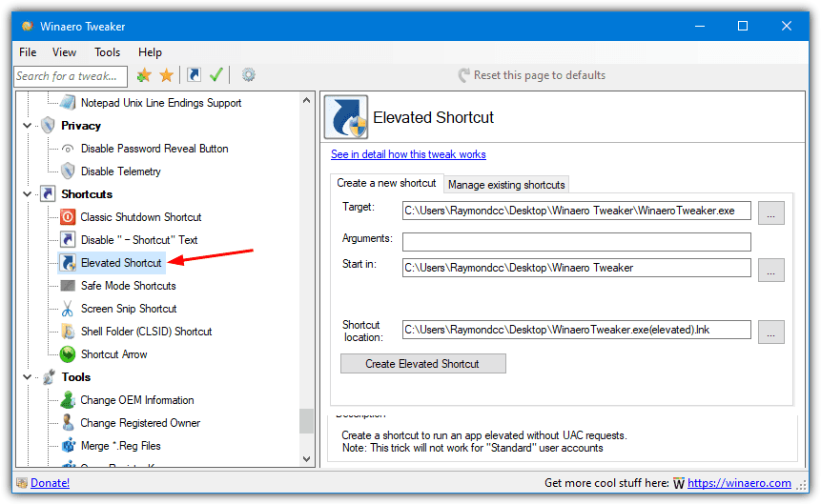
Task: Click the Privacy shield category icon
Action: click(49, 126)
